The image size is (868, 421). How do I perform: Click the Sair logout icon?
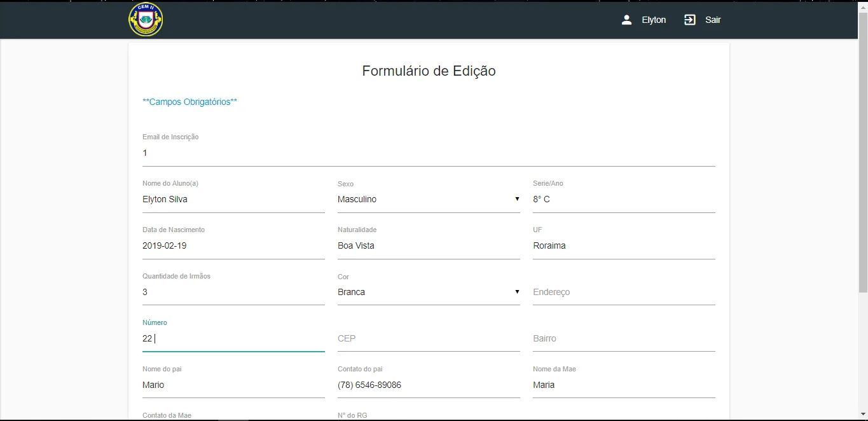(690, 20)
